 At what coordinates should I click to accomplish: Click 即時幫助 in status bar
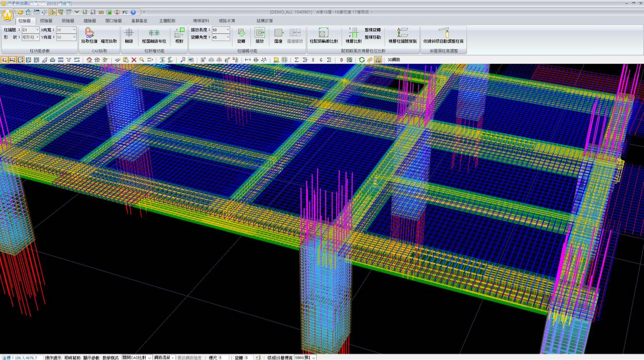pyautogui.click(x=72, y=358)
